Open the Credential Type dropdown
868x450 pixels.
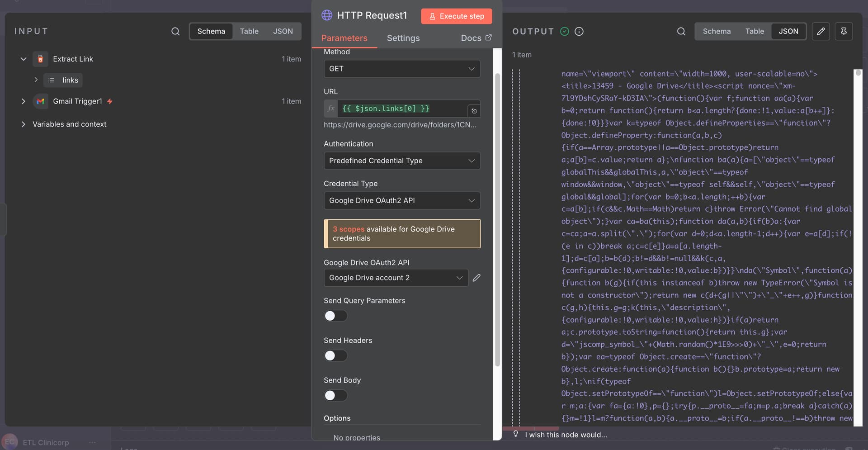pyautogui.click(x=402, y=200)
